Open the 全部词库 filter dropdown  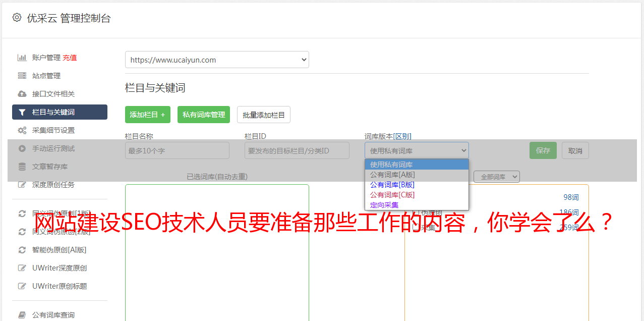coord(497,177)
